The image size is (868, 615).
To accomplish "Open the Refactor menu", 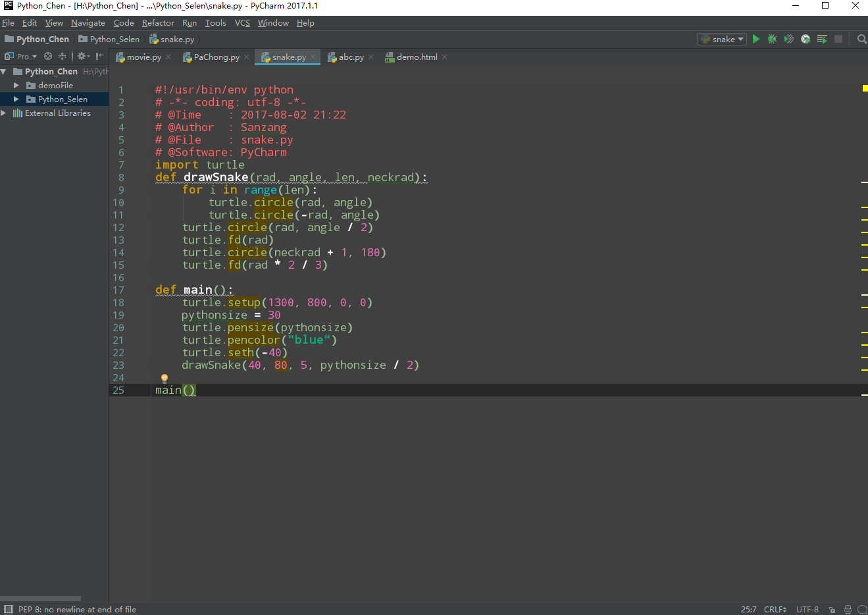I will click(158, 23).
